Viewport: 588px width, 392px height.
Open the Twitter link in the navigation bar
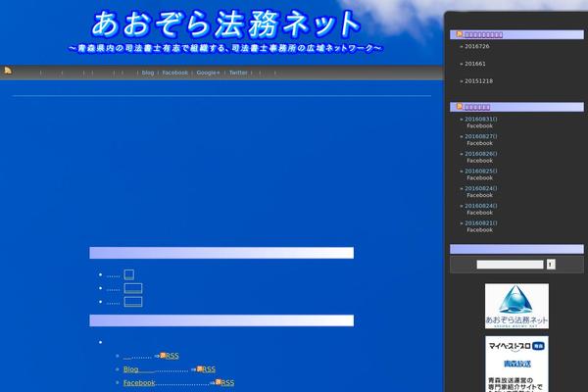click(x=238, y=73)
